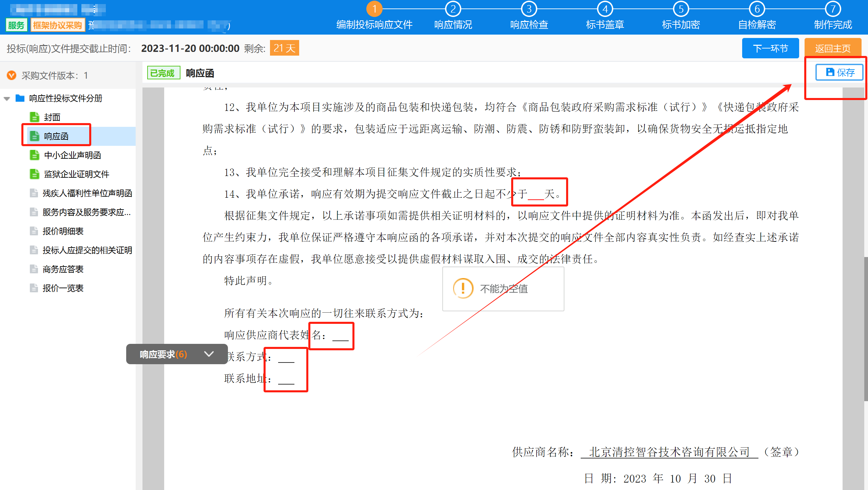This screenshot has width=868, height=490.
Task: Select 封面 in the file tree
Action: (x=52, y=117)
